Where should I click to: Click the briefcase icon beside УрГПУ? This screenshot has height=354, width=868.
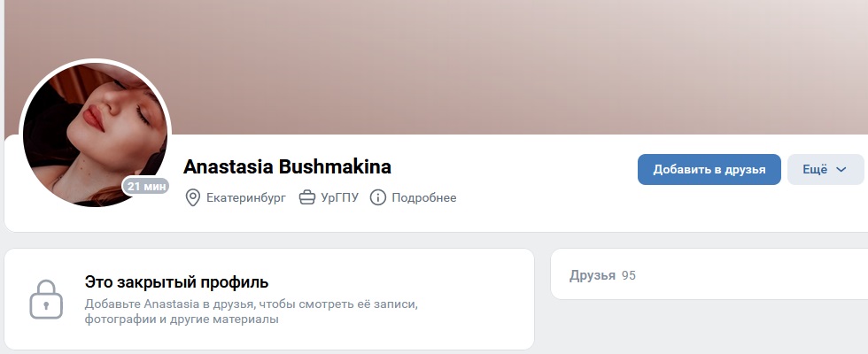(306, 197)
